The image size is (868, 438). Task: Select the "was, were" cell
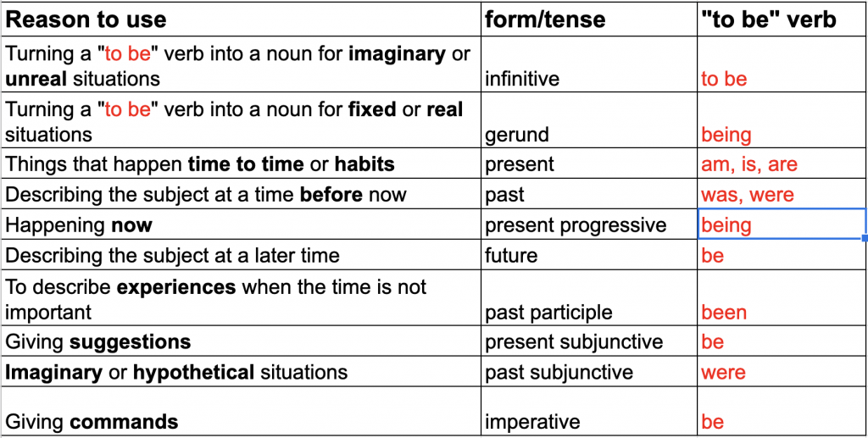tap(781, 194)
